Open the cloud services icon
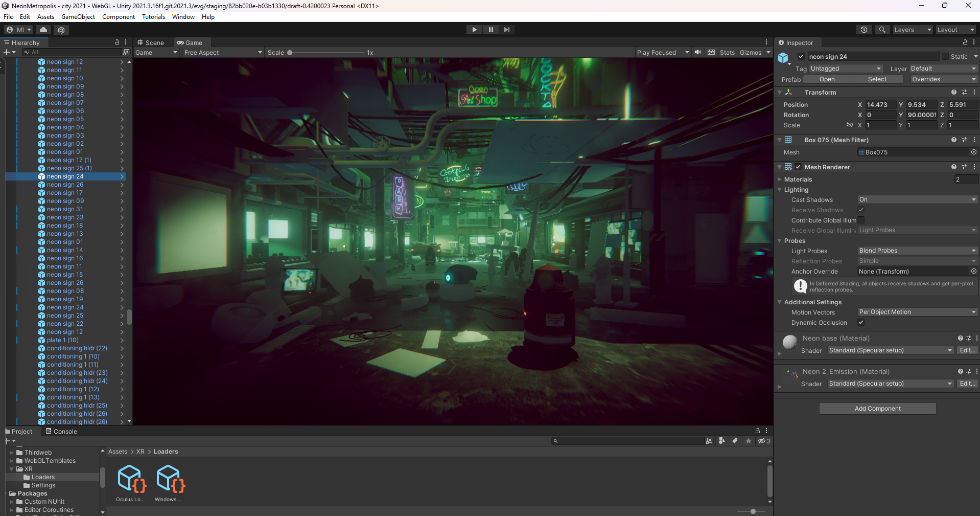 point(43,30)
